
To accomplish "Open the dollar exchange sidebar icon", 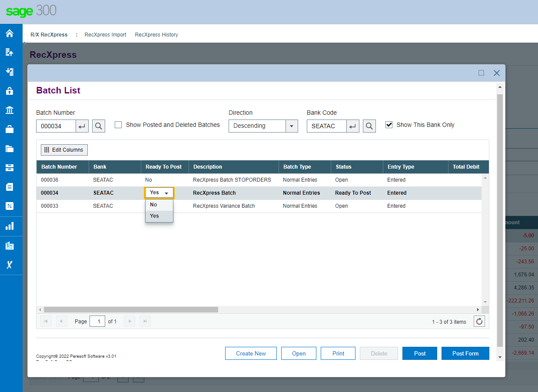I will pos(10,246).
